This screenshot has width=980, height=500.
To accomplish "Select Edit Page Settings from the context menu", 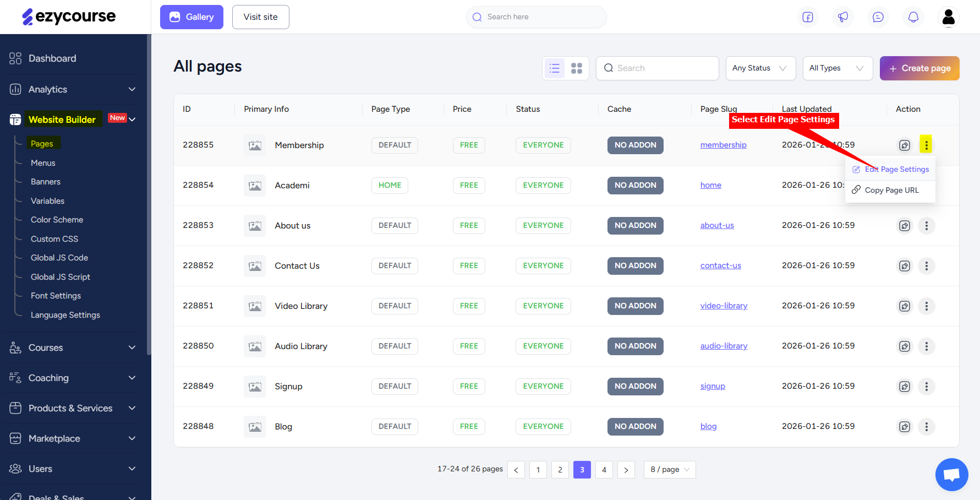I will (896, 169).
